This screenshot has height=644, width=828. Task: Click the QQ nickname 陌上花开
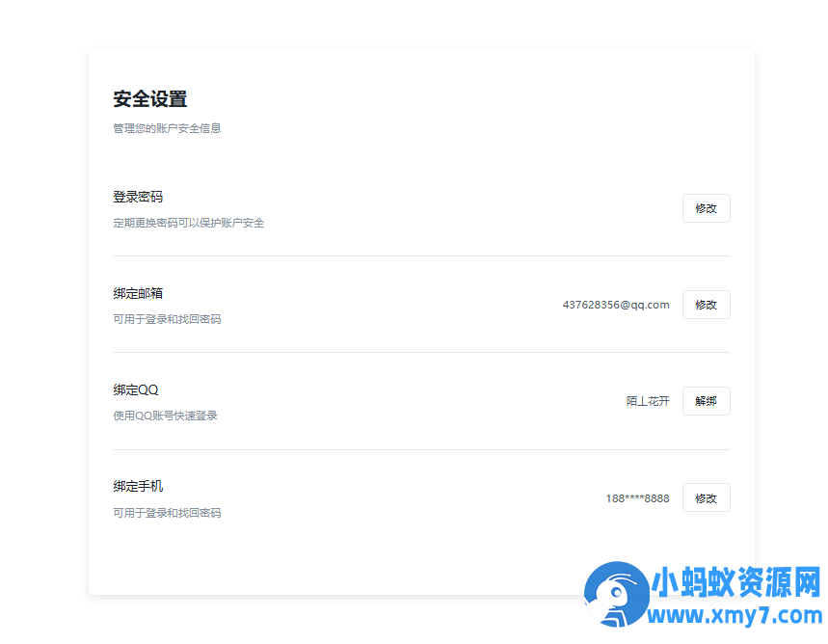tap(648, 401)
